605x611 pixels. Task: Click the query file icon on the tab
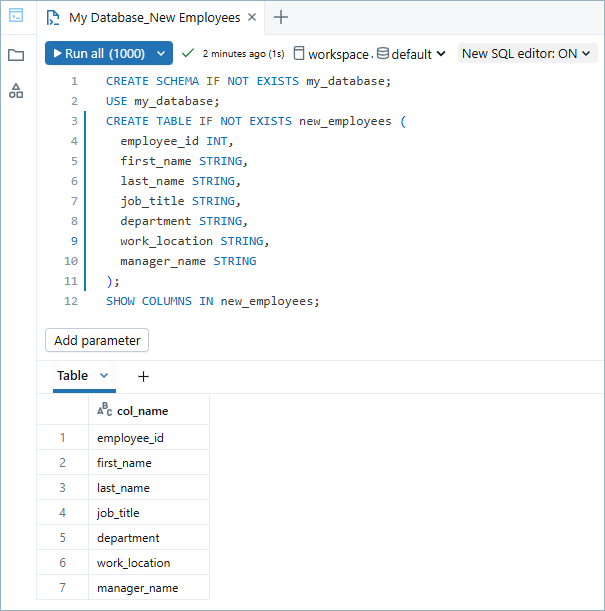53,18
